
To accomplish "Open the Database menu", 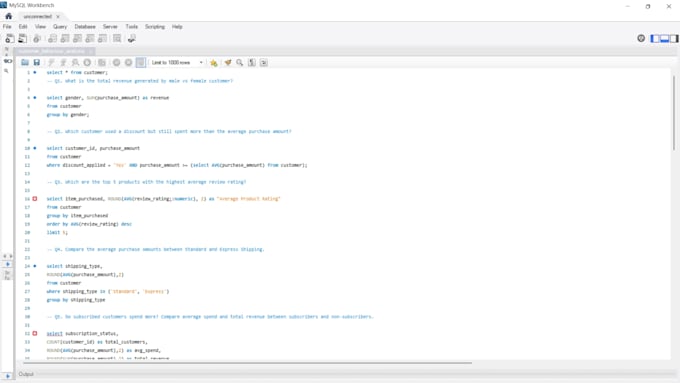I will click(85, 26).
